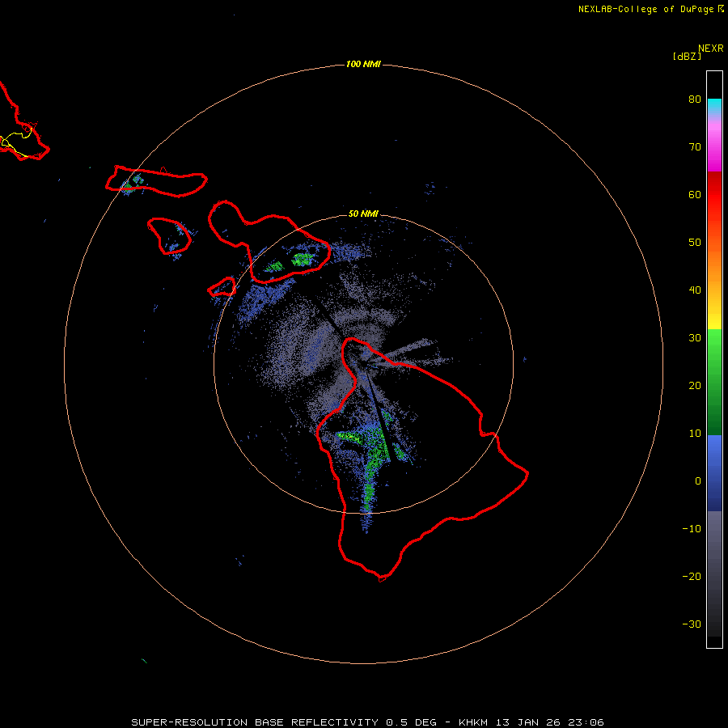Click the NEXLAB-College of DuPage credit text
Viewport: 728px width, 728px height.
tap(645, 9)
